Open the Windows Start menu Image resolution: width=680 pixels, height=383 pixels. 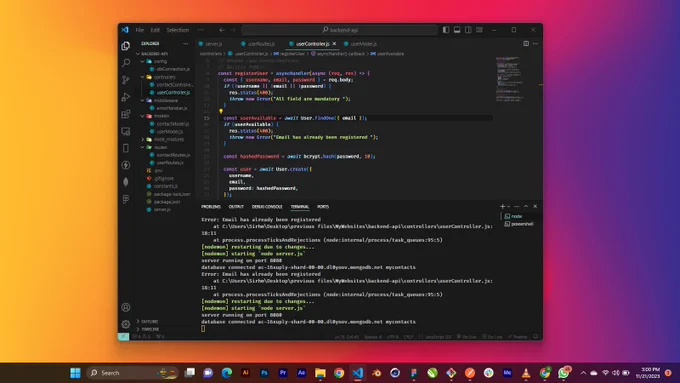coord(75,373)
